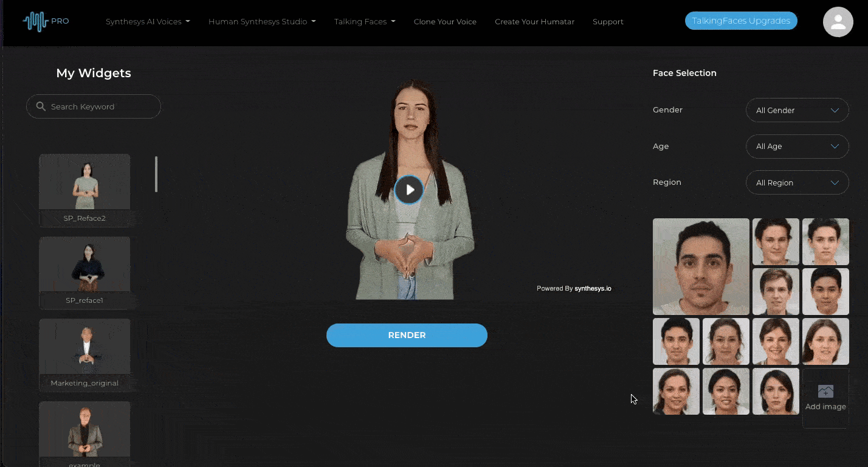Open the Talking Faces menu
868x467 pixels.
click(365, 21)
